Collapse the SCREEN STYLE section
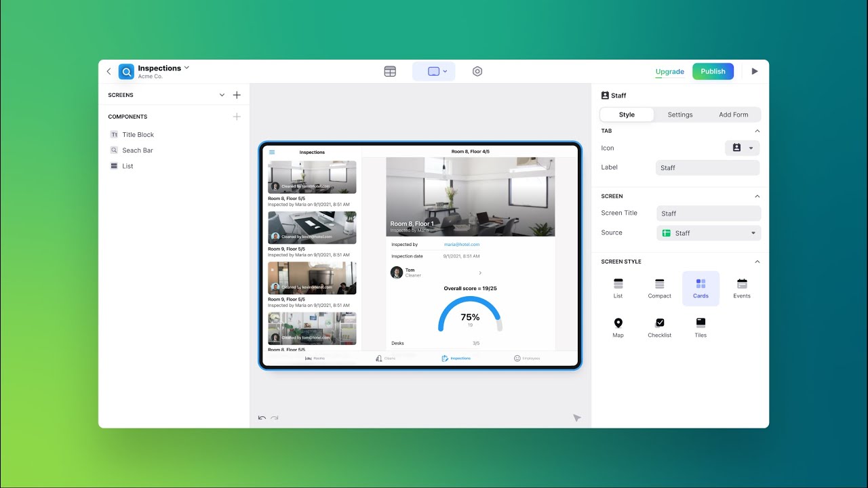Viewport: 868px width, 488px height. point(757,262)
